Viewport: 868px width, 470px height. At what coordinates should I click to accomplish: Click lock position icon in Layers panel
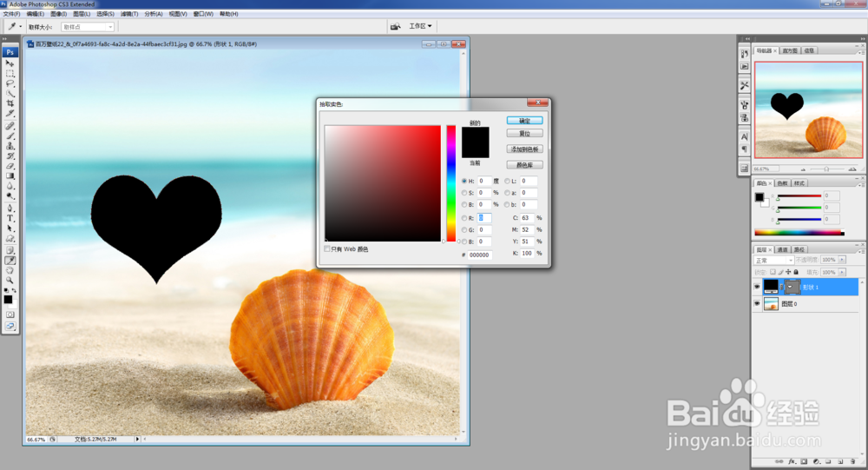[788, 272]
